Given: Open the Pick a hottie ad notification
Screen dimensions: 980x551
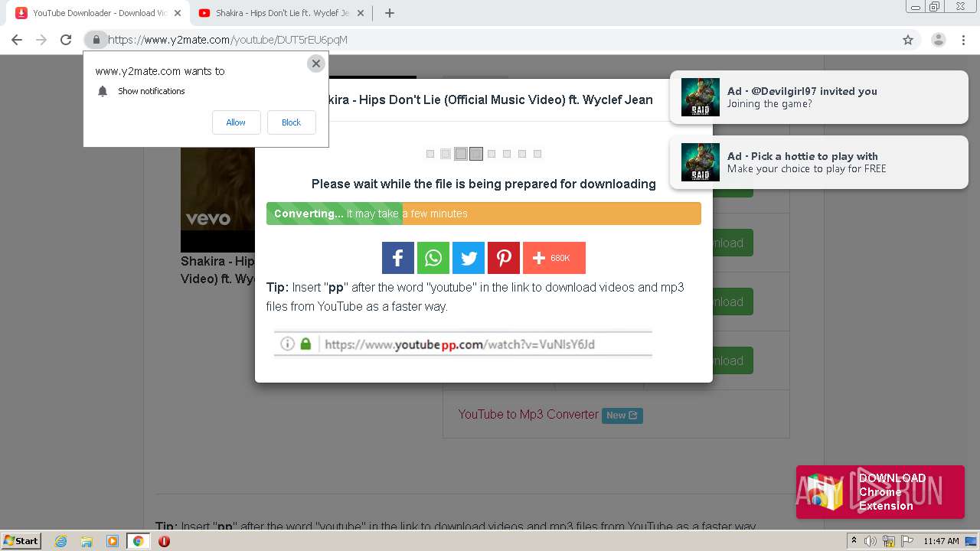Looking at the screenshot, I should (818, 162).
